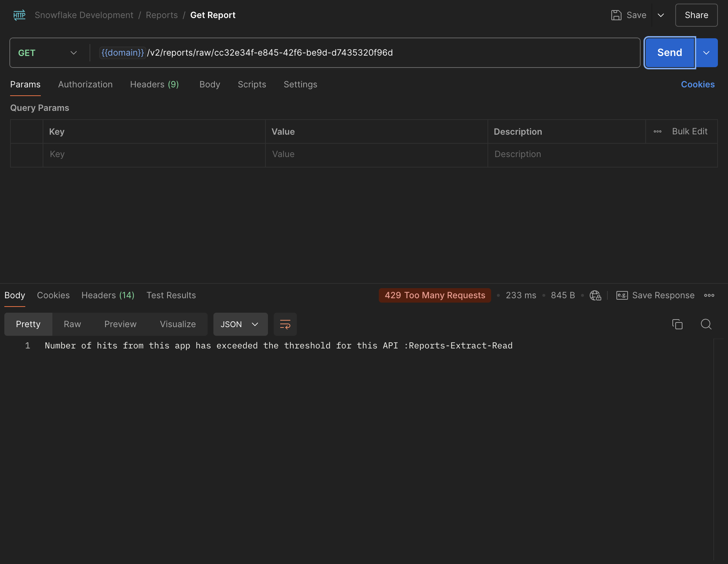Send the request with Send button

coord(670,53)
